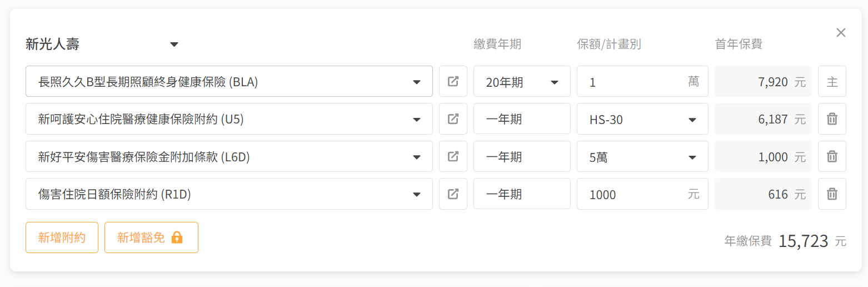Open the 20年期 payment term dropdown

(x=522, y=82)
